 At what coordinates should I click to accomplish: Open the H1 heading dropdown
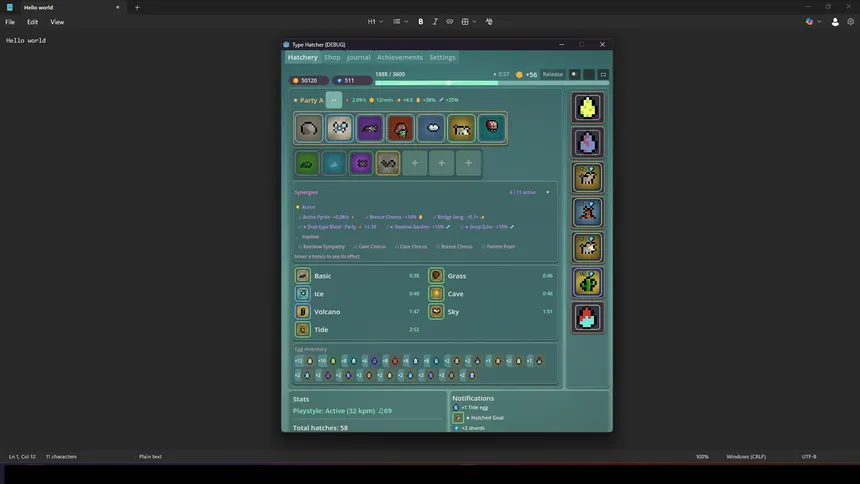point(375,21)
